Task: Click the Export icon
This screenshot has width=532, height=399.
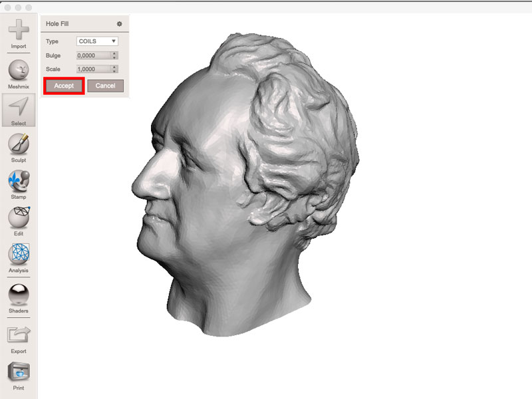Action: [x=19, y=335]
